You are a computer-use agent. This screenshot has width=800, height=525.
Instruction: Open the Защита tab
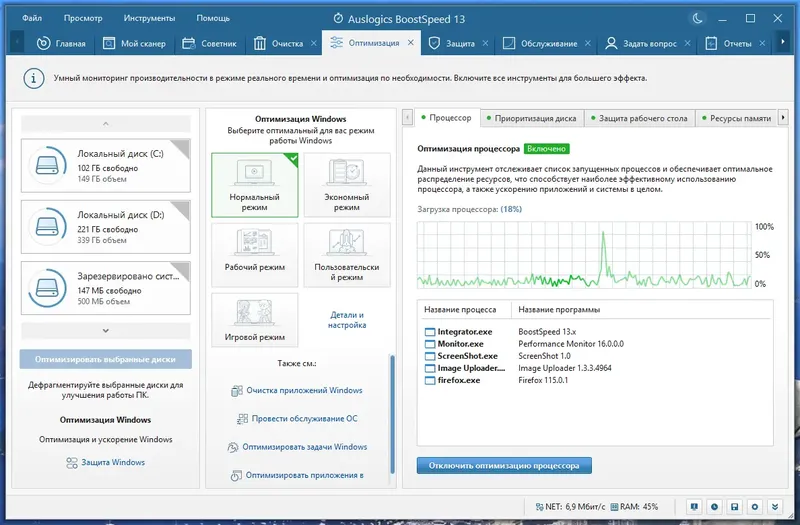[452, 43]
